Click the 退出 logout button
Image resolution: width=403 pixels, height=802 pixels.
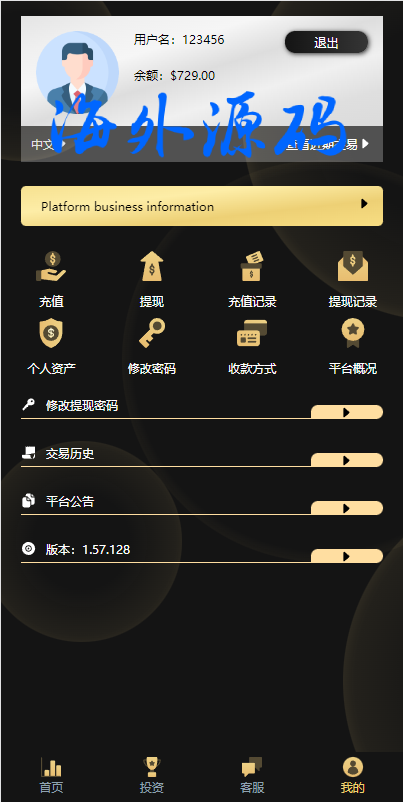[326, 43]
